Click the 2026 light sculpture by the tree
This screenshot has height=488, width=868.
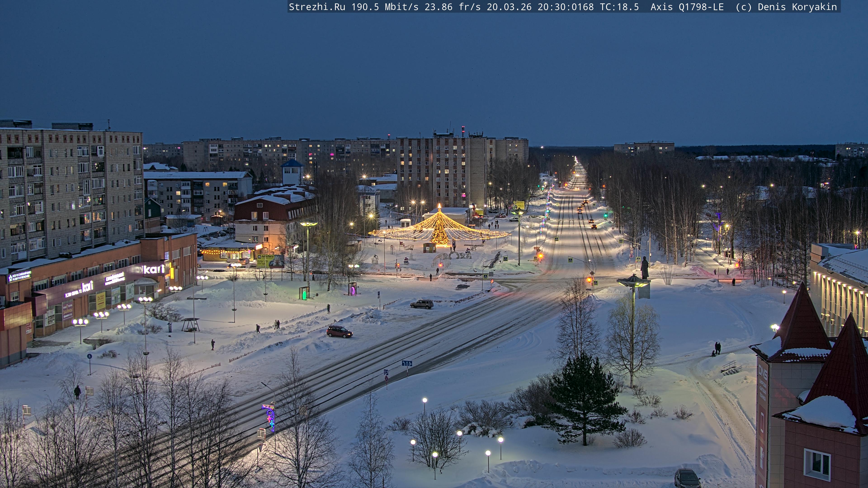coord(457,256)
